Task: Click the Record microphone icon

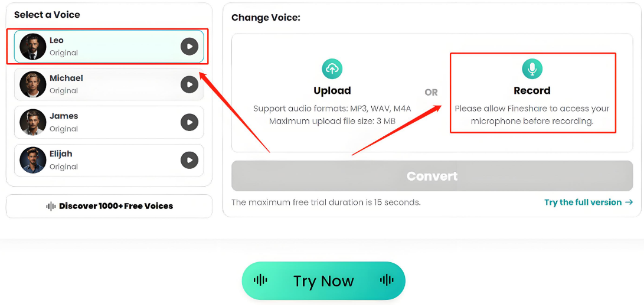Action: click(532, 68)
